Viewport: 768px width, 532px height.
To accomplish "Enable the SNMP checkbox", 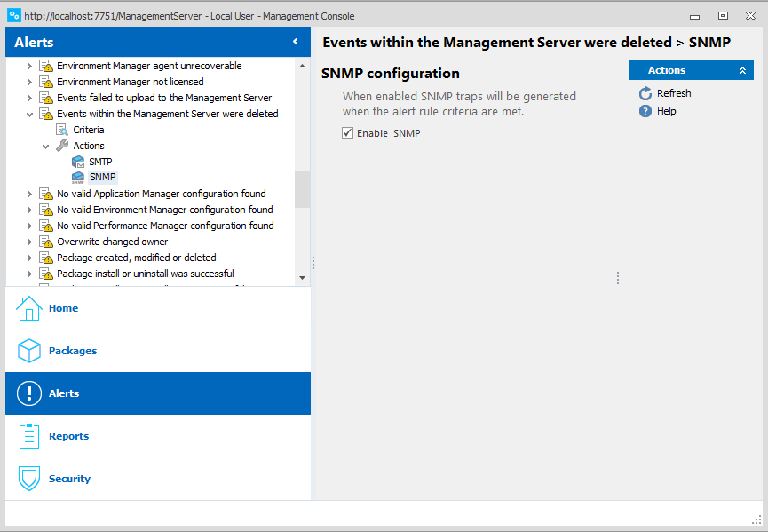I will click(347, 132).
